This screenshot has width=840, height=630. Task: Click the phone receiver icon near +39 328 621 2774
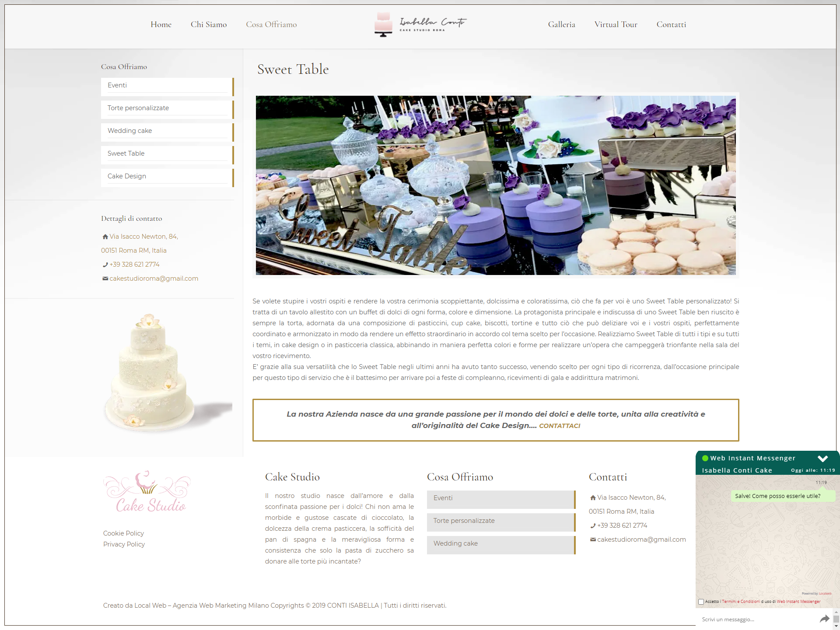click(x=105, y=265)
